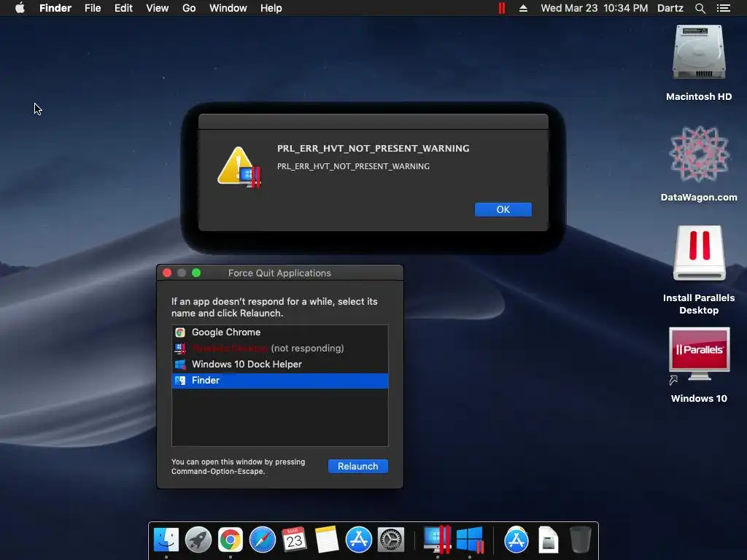Open the Trash in the Dock

580,540
